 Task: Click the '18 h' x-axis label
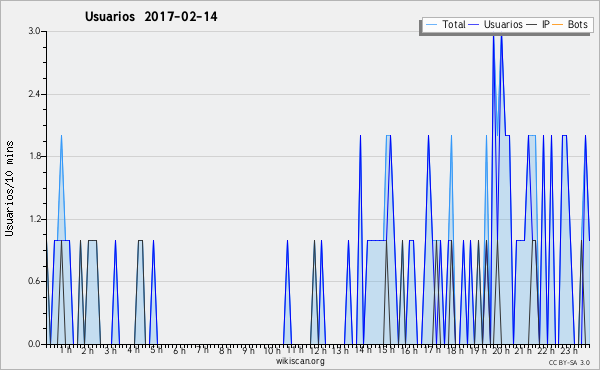(455, 350)
